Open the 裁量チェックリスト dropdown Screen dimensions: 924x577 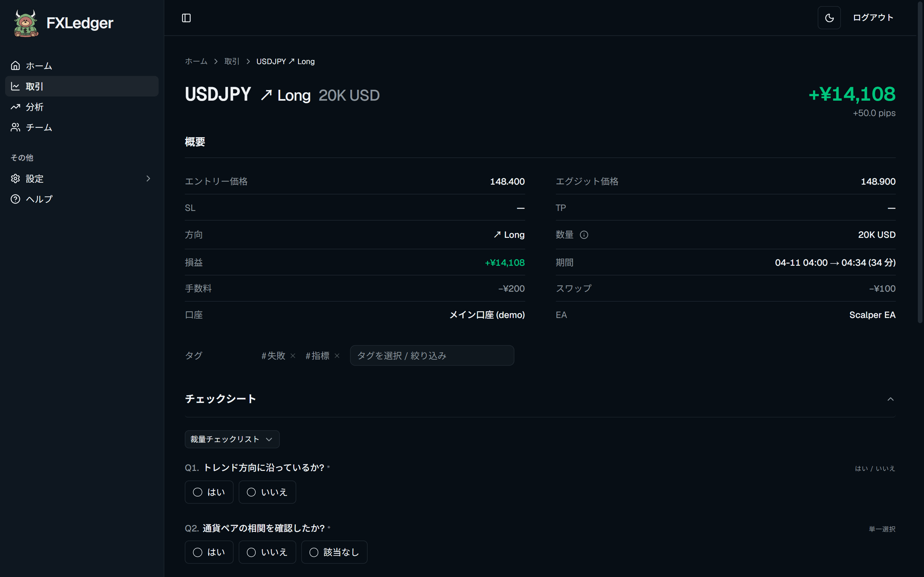[x=232, y=439]
